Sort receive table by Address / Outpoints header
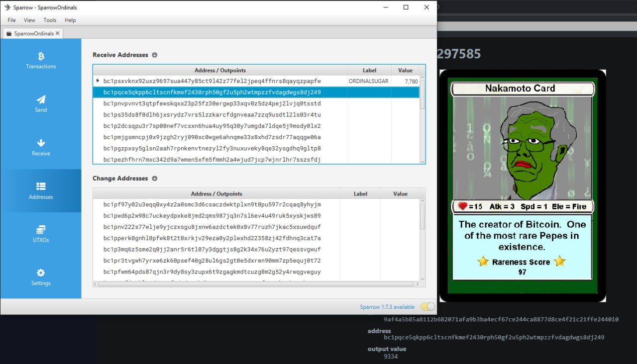Image resolution: width=637 pixels, height=364 pixels. (x=220, y=70)
